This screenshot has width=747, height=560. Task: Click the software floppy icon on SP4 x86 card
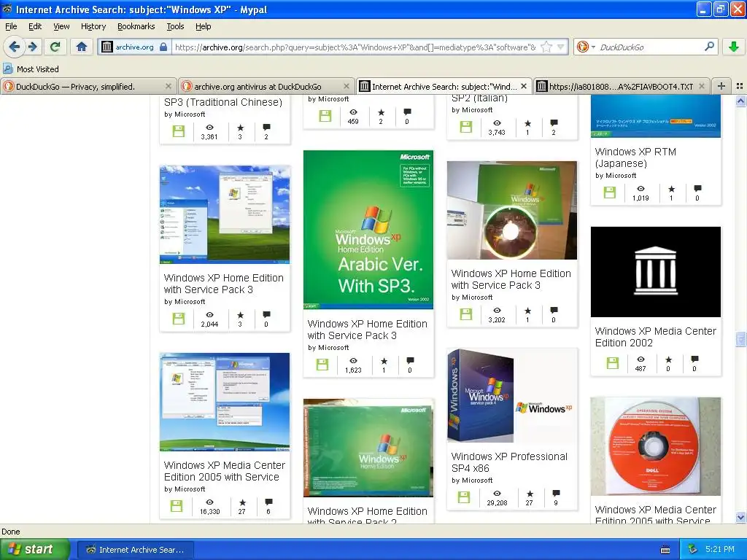[463, 497]
